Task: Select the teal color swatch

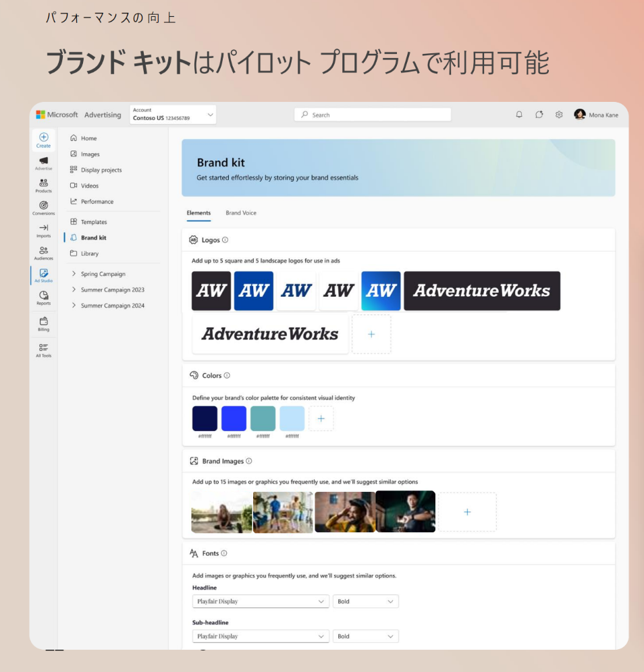Action: coord(263,419)
